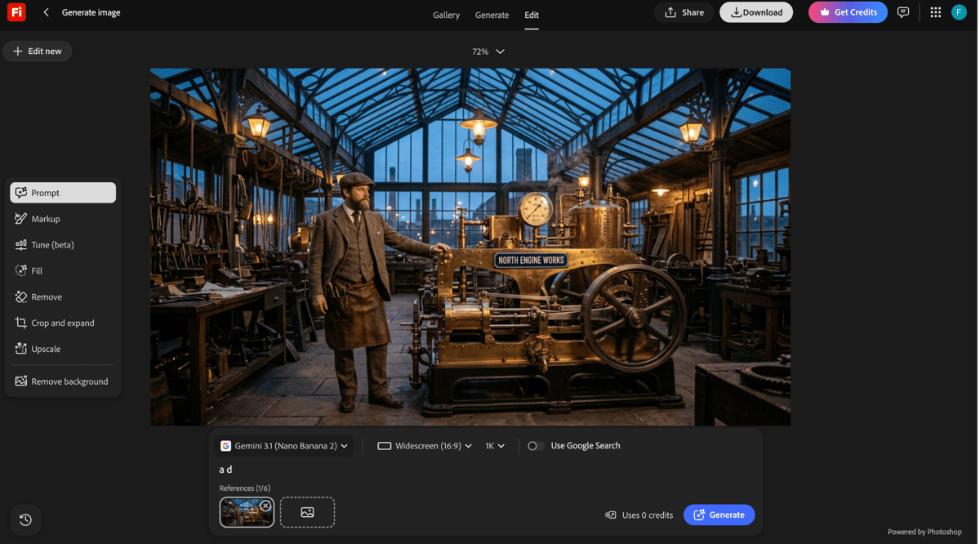Click the blue Generate button
This screenshot has width=980, height=544.
pos(719,515)
